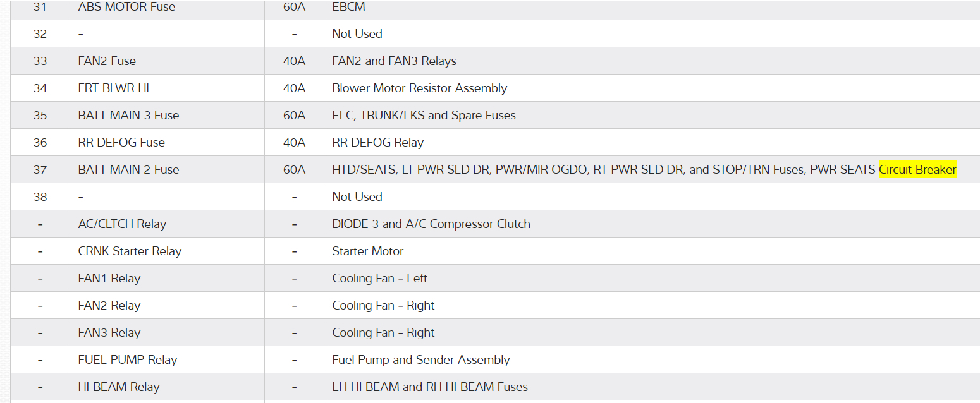Select the CRNK Starter Relay cell

[130, 251]
